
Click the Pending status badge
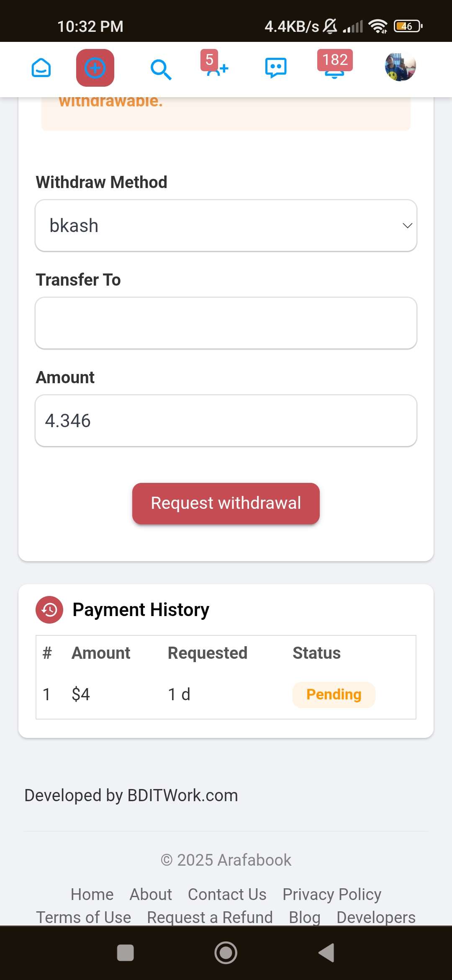[334, 695]
